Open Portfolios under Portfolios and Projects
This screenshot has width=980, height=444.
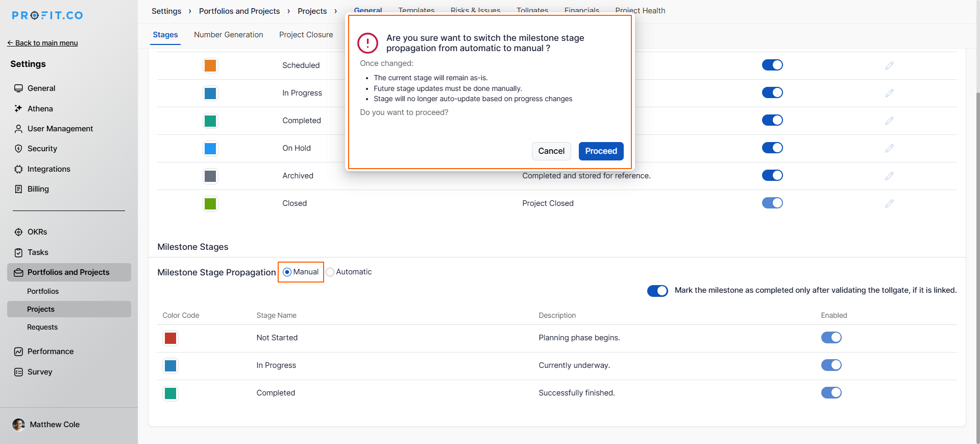tap(43, 291)
